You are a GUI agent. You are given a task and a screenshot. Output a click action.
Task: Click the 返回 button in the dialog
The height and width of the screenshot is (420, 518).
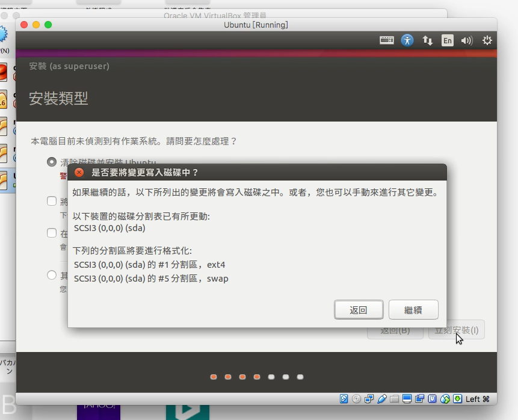tap(359, 310)
